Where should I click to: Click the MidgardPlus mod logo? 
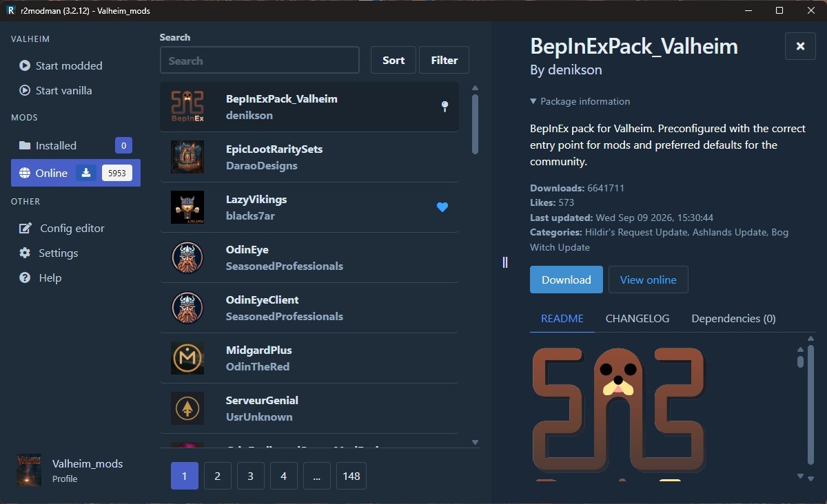(187, 358)
